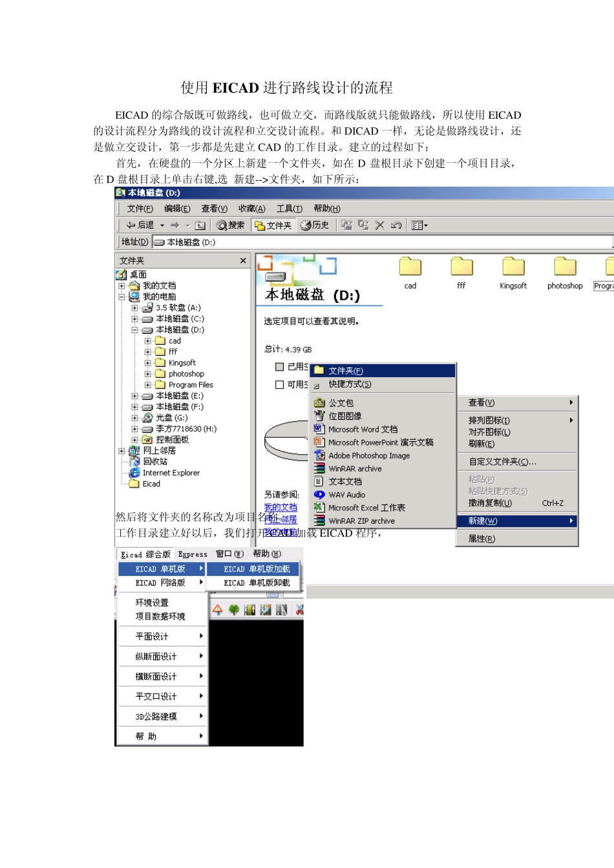Click the Up one level folder icon
The image size is (614, 868).
tap(200, 225)
